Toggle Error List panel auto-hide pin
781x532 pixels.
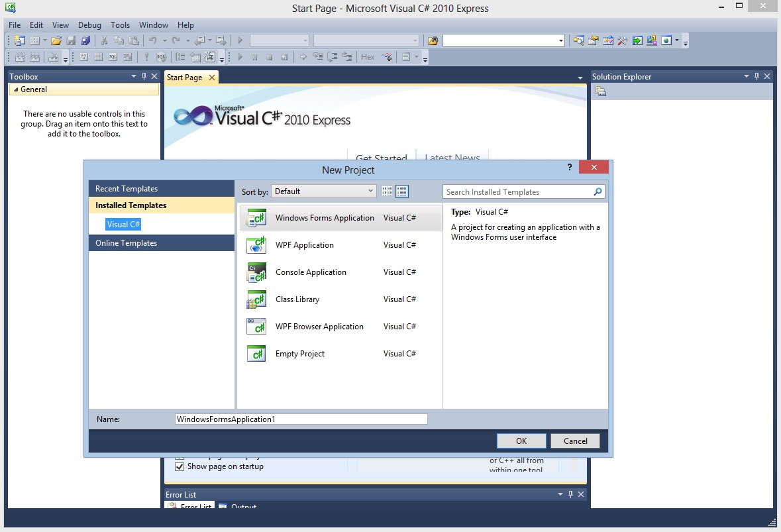tap(570, 494)
